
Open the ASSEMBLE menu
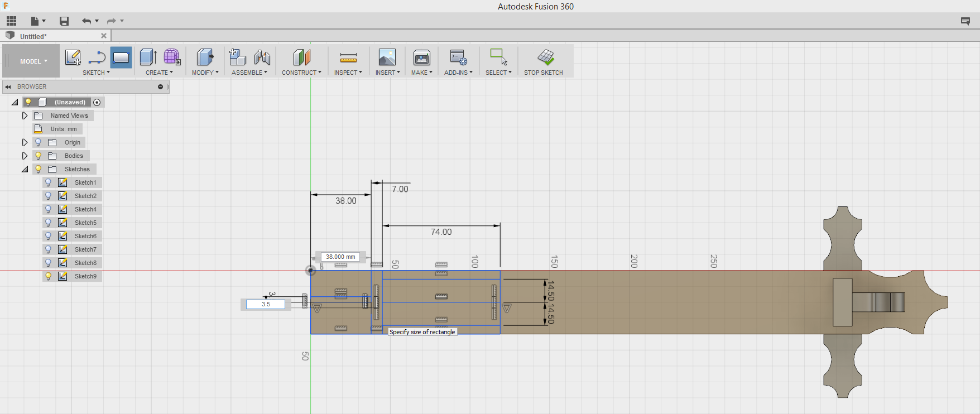coord(249,73)
